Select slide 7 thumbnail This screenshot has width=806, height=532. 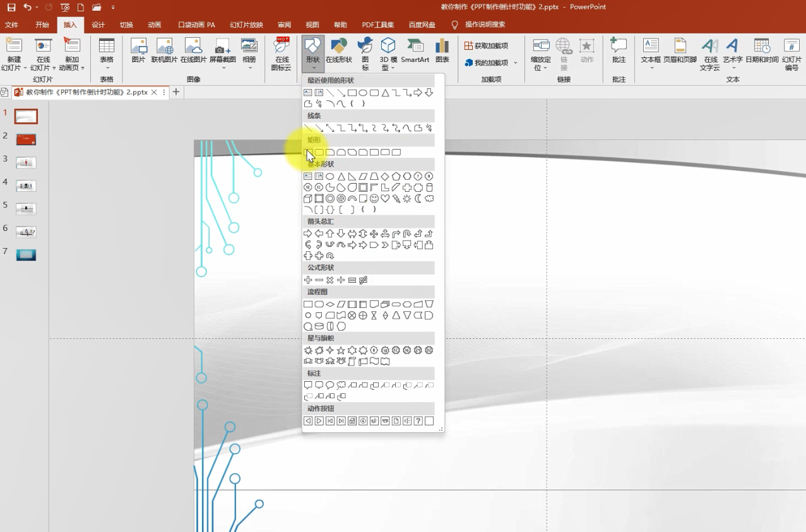click(27, 255)
